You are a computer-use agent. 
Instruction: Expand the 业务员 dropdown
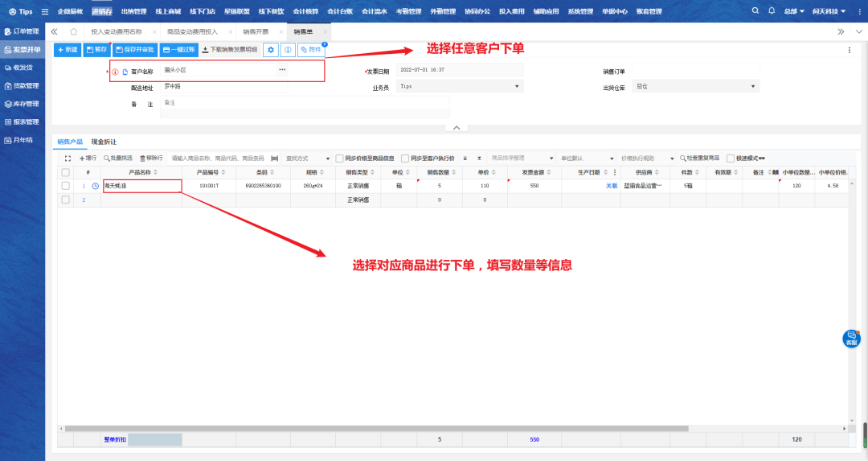459,86
